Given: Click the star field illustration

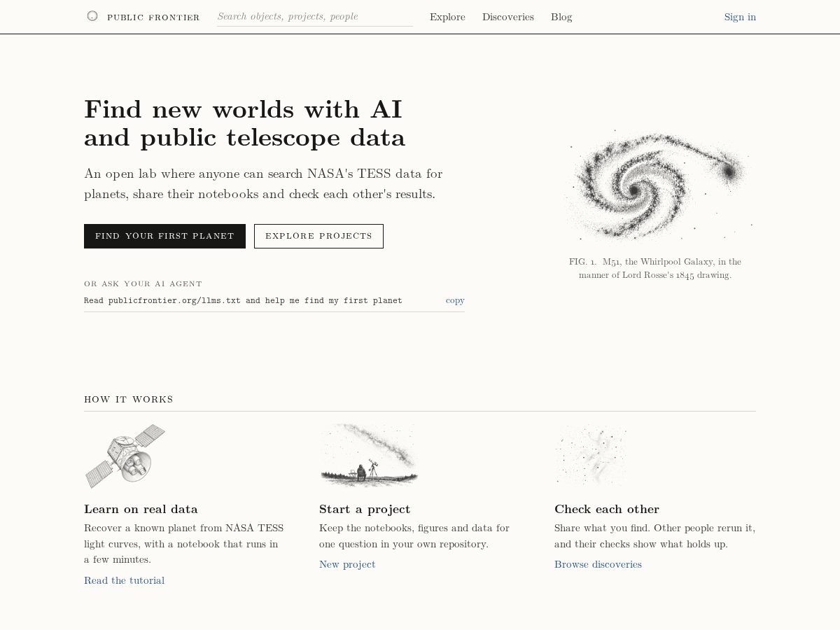Looking at the screenshot, I should point(591,456).
